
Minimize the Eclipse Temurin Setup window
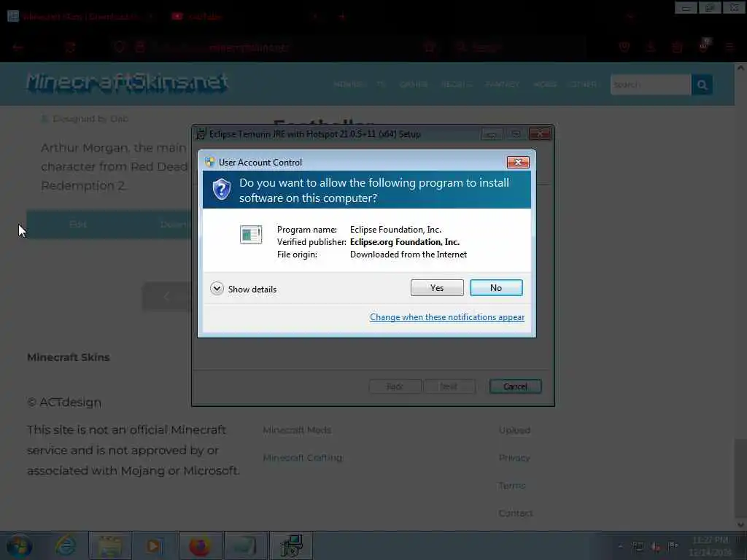point(492,134)
